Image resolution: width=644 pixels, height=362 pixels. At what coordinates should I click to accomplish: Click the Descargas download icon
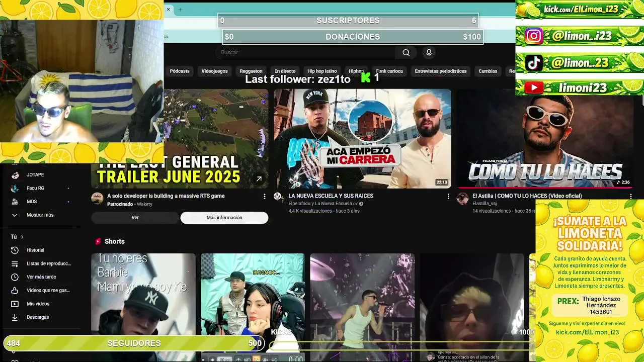(x=15, y=317)
